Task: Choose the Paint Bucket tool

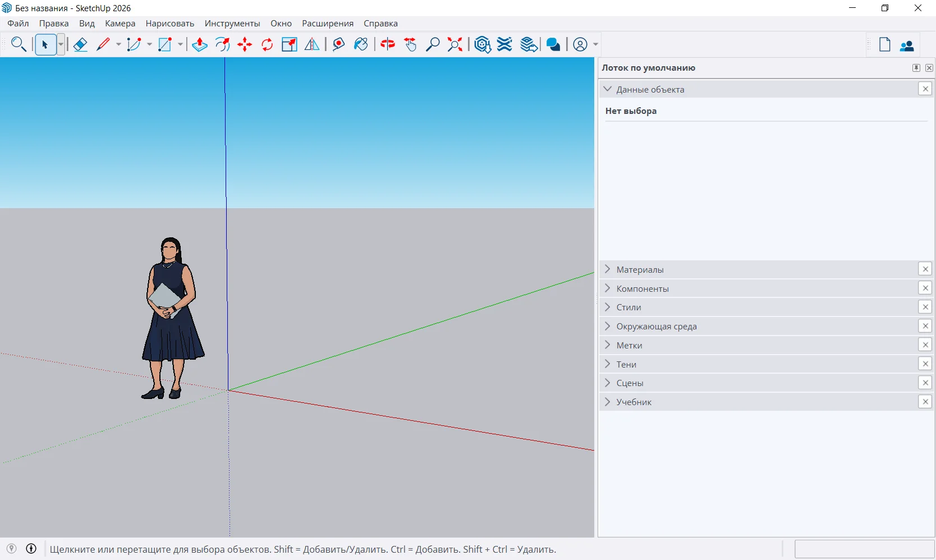Action: click(361, 44)
